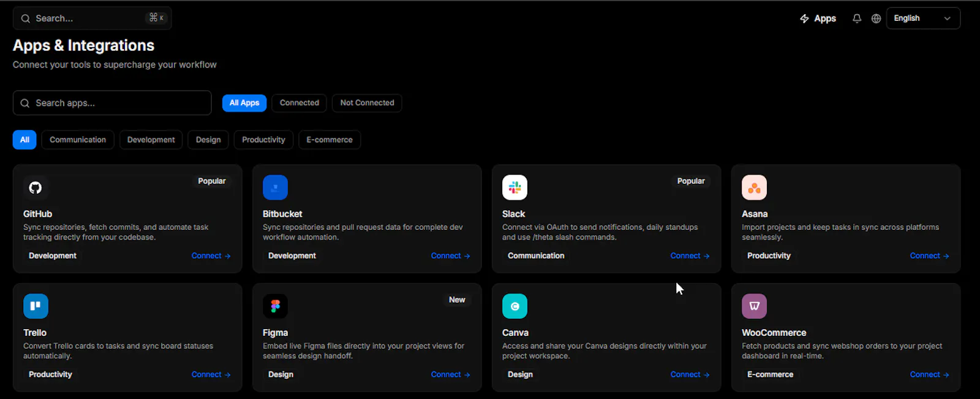
Task: Click the Popular badge on GitHub card
Action: tap(212, 181)
